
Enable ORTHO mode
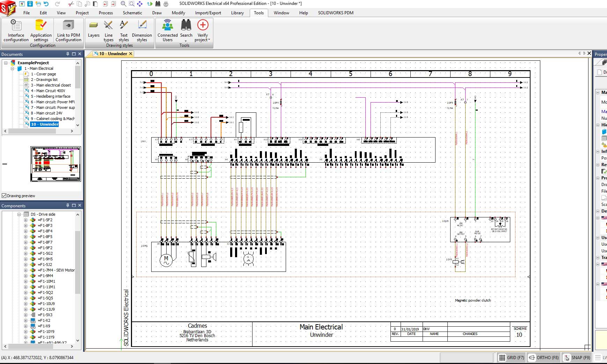click(543, 357)
